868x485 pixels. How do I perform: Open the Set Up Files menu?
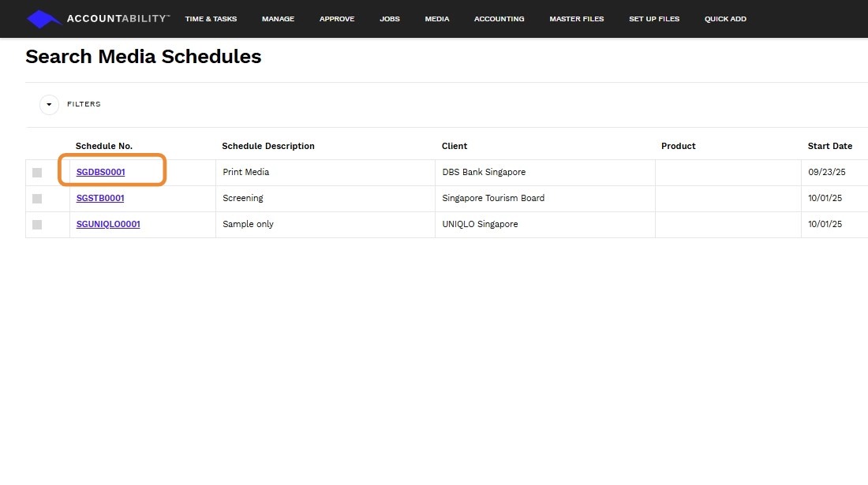tap(654, 19)
